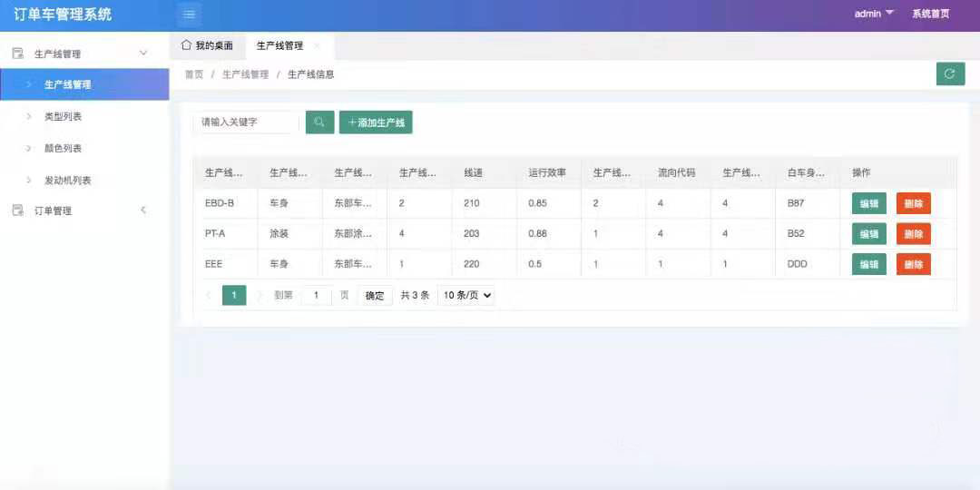Click 删除 for the EEE row
The width and height of the screenshot is (980, 490).
[x=913, y=265]
